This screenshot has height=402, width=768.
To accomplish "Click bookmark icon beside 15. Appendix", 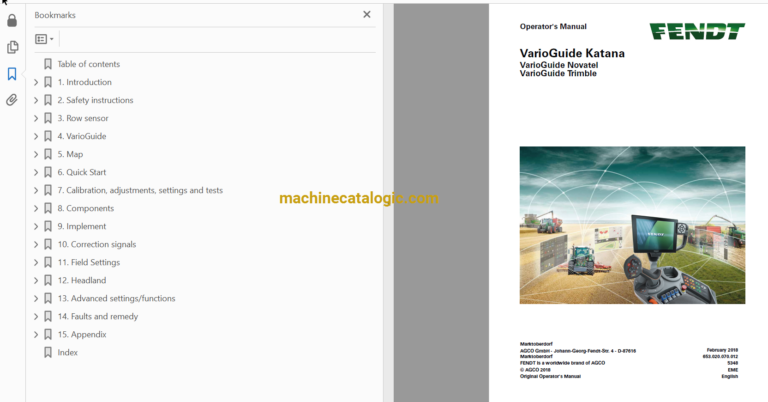I will point(48,334).
